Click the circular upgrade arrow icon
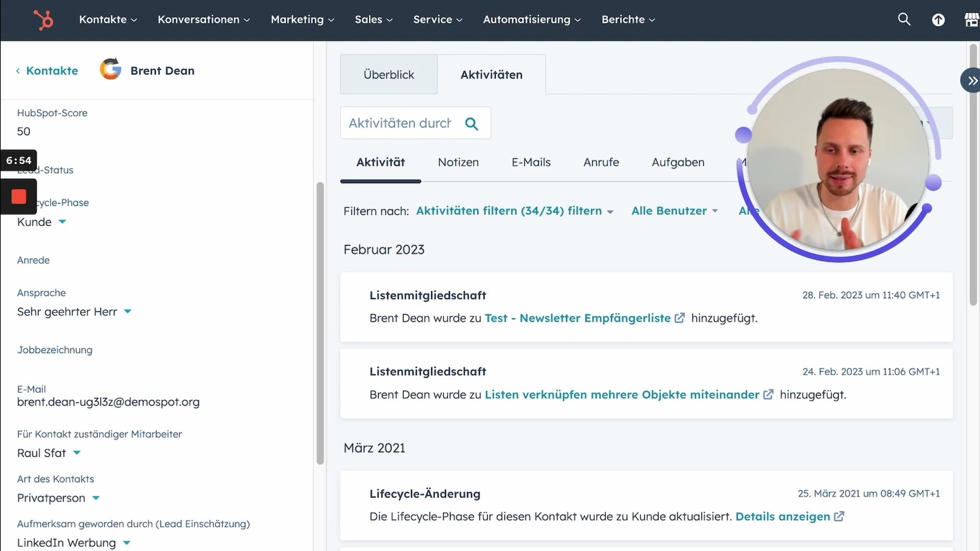 pos(938,20)
